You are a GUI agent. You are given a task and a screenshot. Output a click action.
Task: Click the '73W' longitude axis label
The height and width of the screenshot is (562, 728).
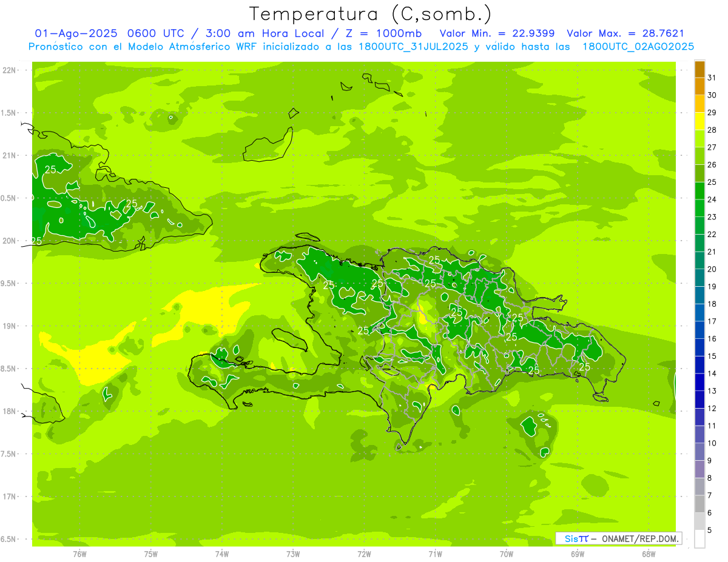pos(293,554)
